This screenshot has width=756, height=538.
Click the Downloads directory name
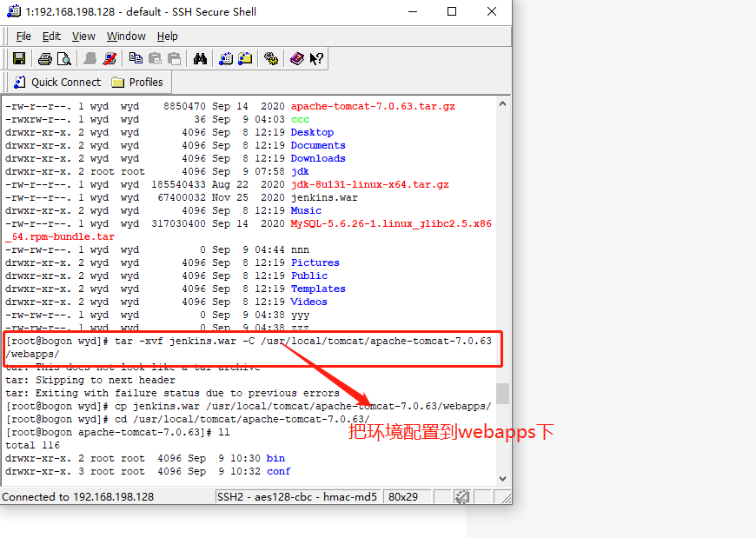pos(318,158)
